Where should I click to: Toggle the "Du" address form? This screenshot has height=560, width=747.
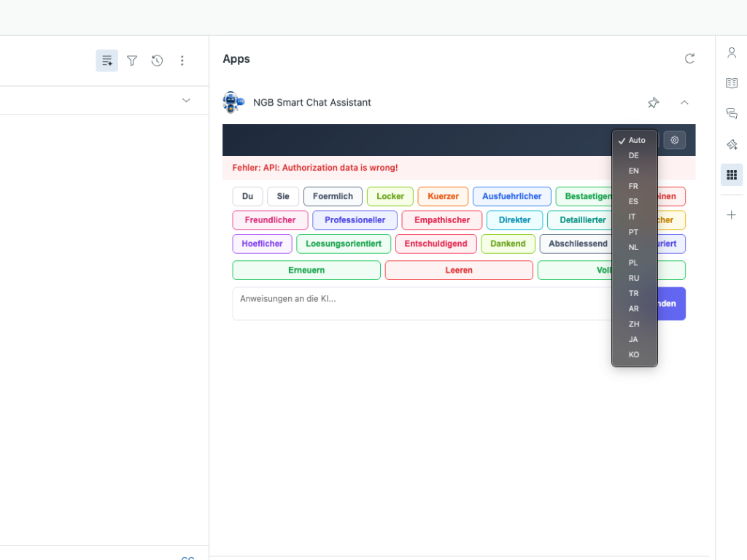pos(247,196)
